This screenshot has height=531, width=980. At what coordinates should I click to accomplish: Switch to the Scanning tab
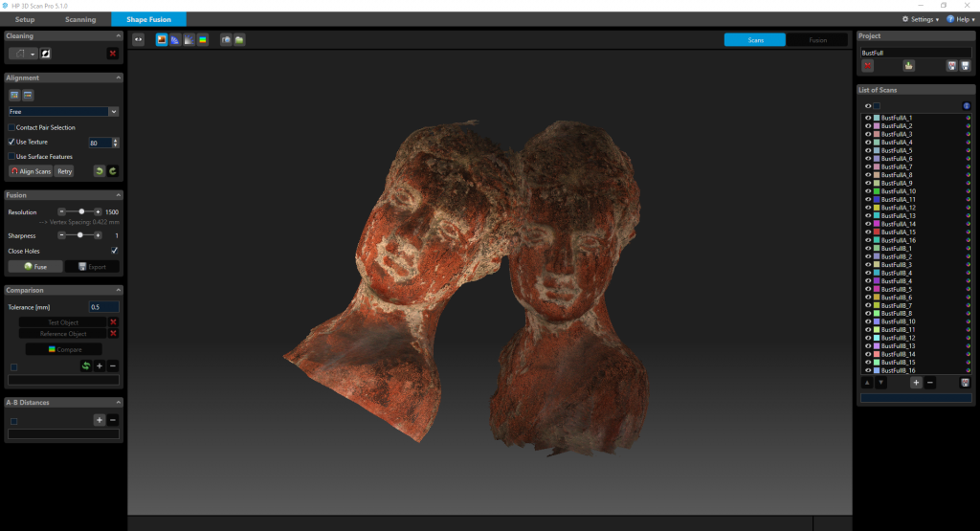tap(80, 19)
